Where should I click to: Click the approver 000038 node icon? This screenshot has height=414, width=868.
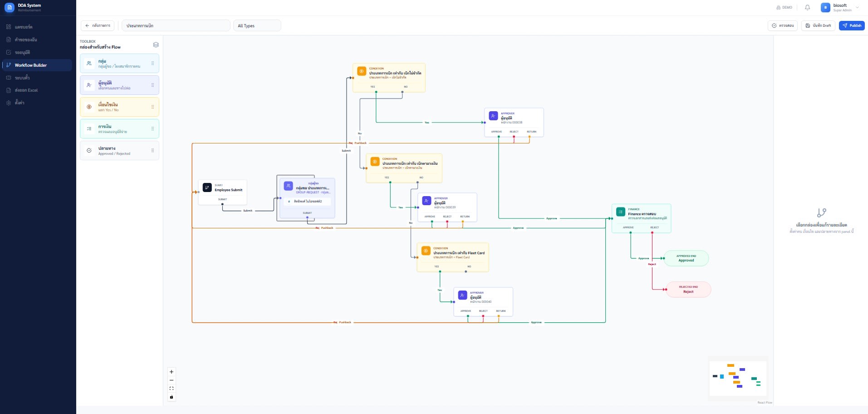pyautogui.click(x=493, y=116)
